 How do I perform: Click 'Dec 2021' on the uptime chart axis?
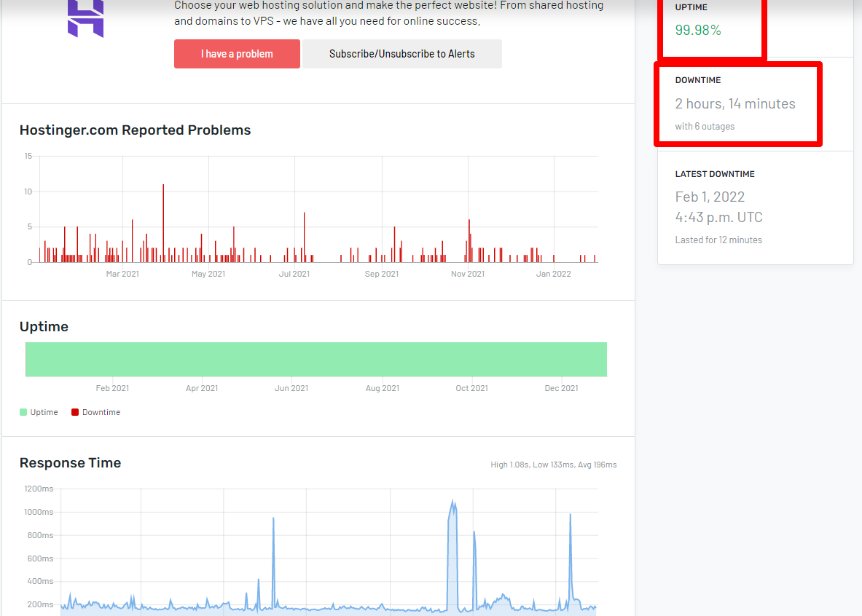coord(561,388)
